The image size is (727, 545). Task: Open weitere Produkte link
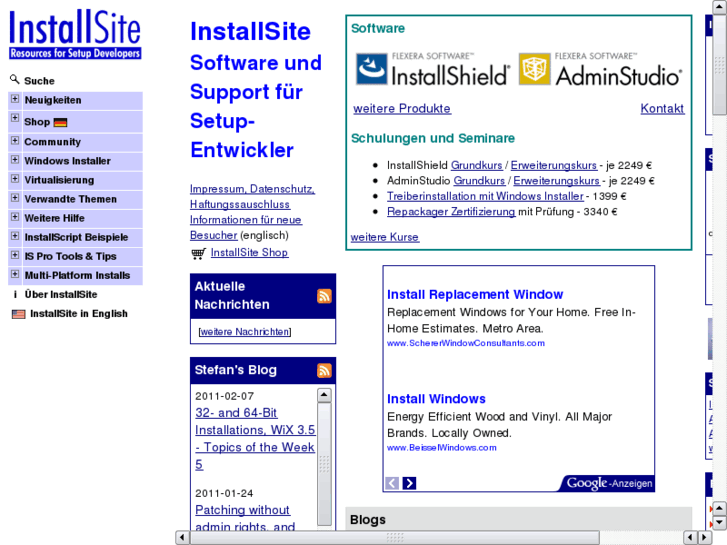tap(402, 109)
